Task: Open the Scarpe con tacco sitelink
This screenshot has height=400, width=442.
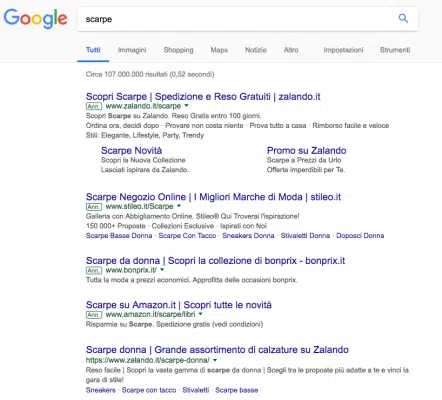Action: click(x=149, y=390)
